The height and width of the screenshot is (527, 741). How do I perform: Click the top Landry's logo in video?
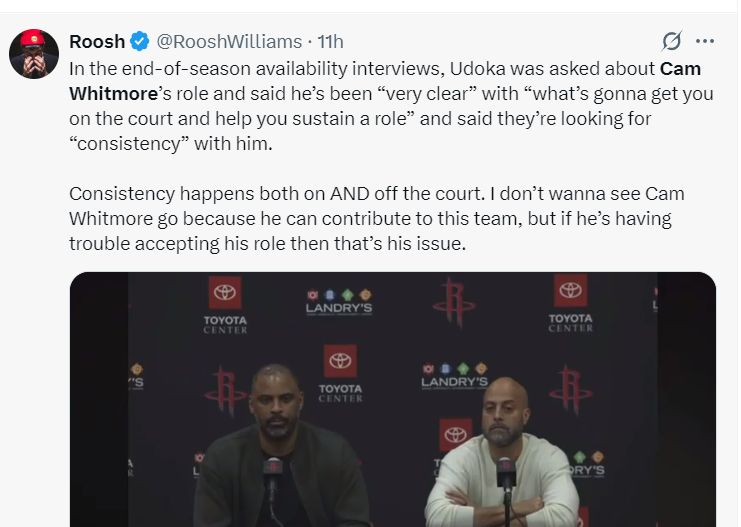coord(339,302)
